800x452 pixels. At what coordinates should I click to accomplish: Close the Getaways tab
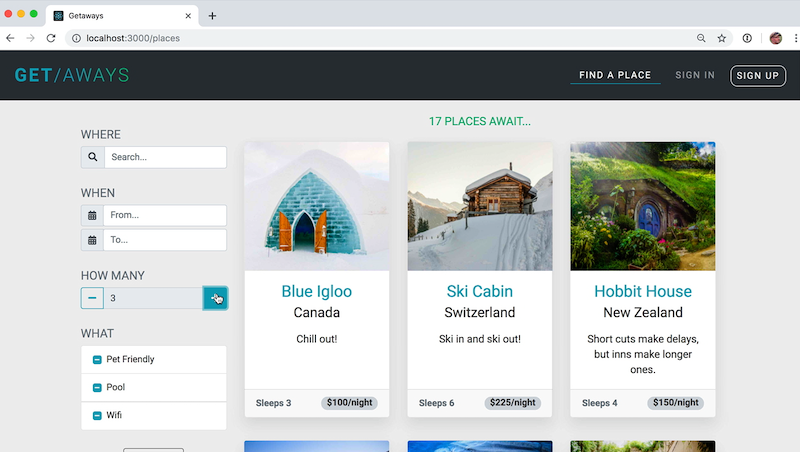pos(188,16)
